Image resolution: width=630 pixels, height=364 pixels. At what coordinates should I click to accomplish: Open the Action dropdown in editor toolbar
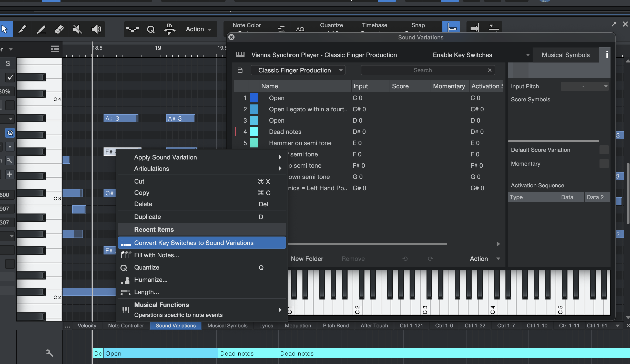pos(199,29)
